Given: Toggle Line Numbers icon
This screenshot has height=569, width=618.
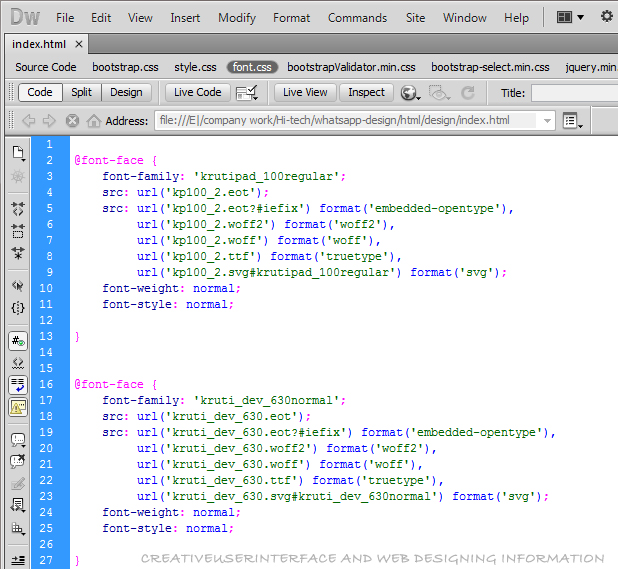Looking at the screenshot, I should [x=18, y=341].
